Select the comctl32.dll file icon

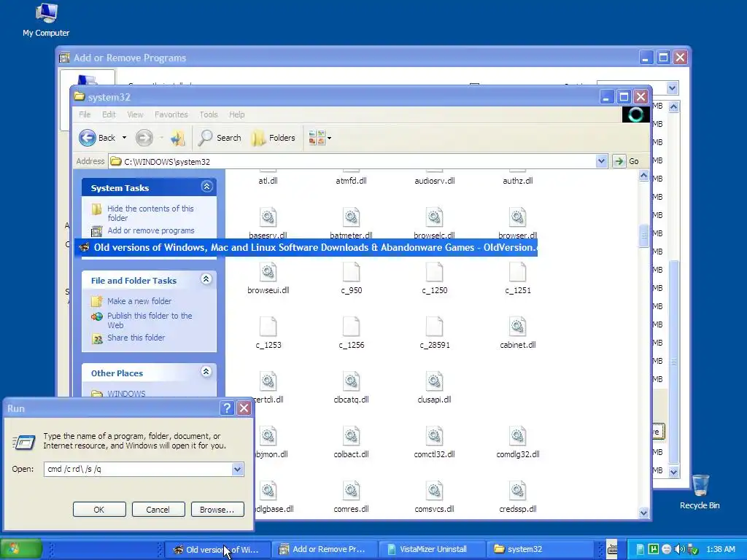coord(435,437)
